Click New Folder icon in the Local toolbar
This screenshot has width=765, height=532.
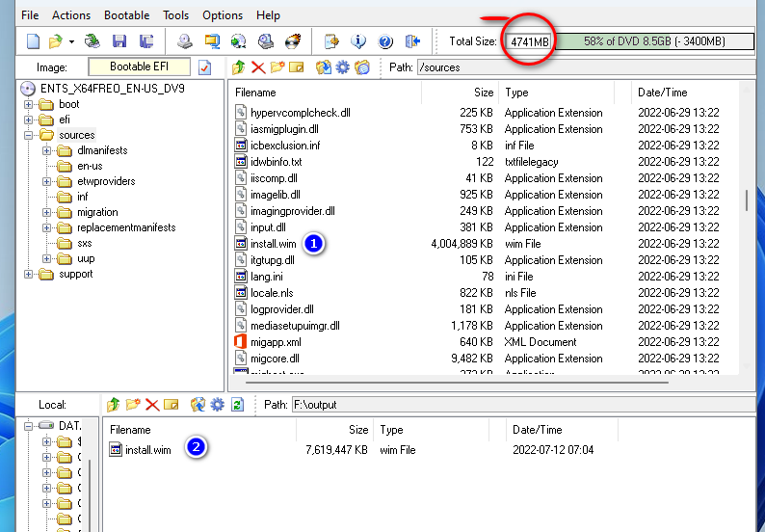(x=133, y=404)
